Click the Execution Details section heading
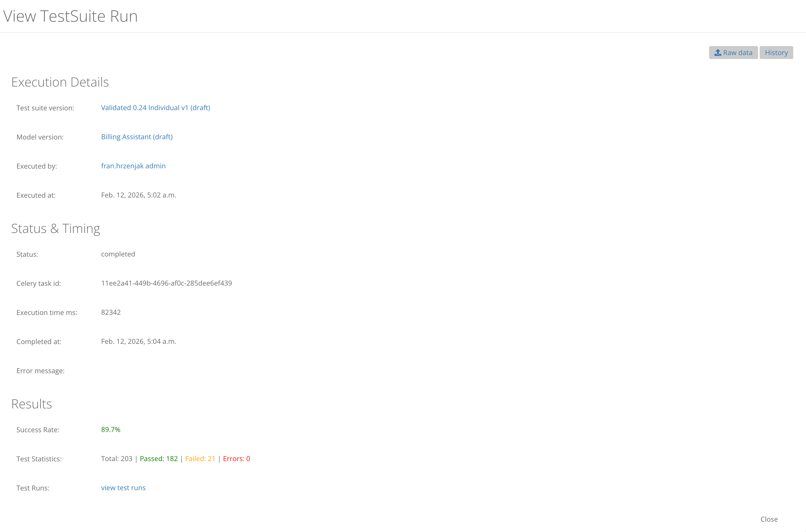The image size is (806, 532). 60,82
